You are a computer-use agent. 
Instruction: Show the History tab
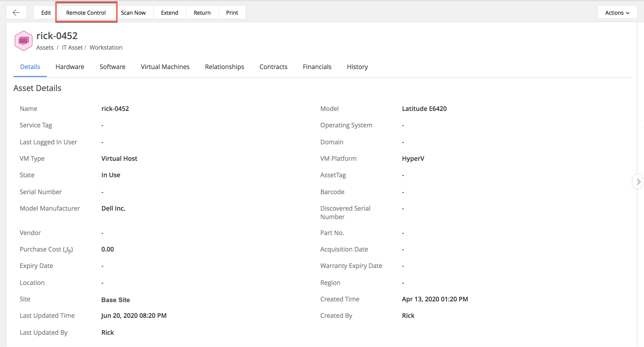tap(357, 67)
